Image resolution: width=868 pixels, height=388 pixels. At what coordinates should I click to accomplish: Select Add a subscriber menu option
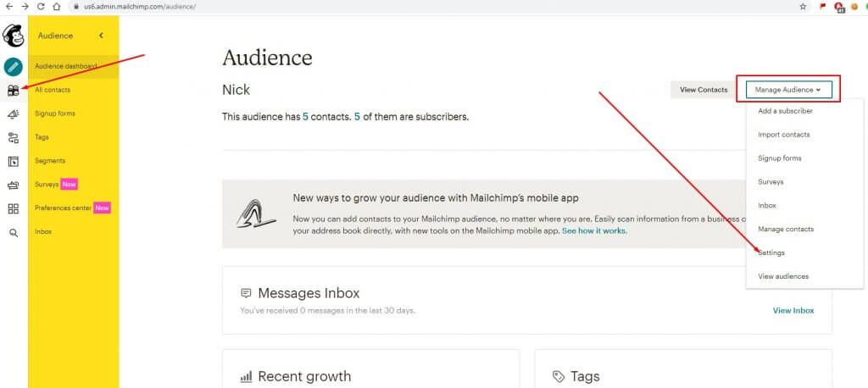[x=785, y=111]
